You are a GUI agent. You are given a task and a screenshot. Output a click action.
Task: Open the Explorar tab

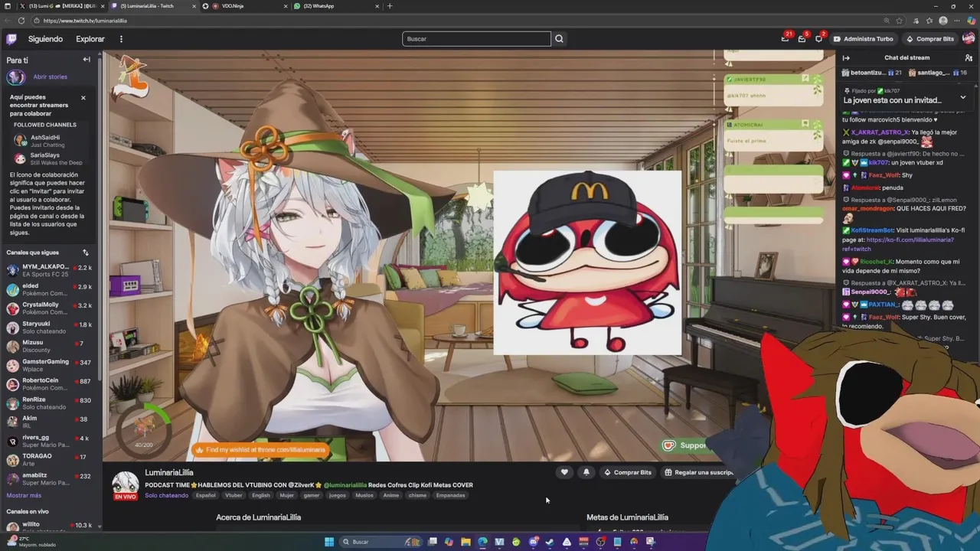tap(90, 39)
